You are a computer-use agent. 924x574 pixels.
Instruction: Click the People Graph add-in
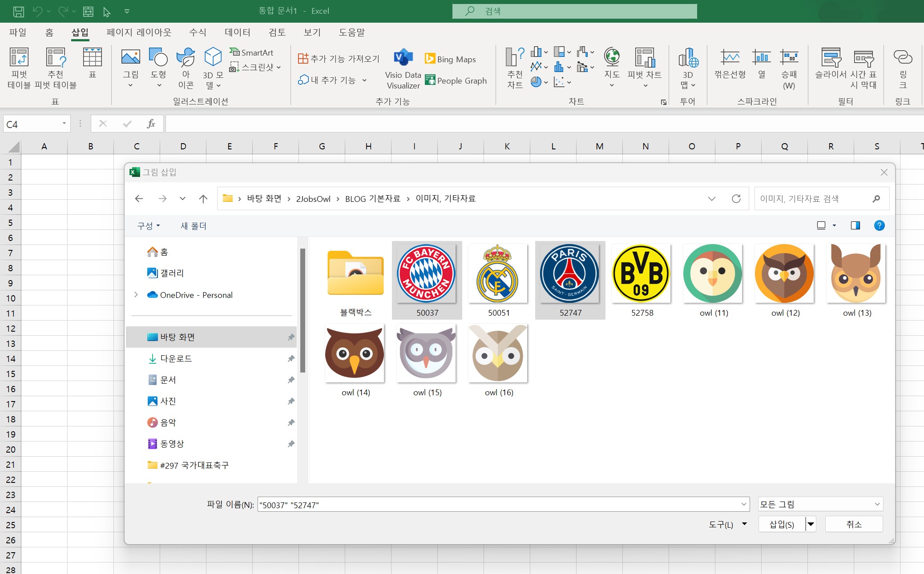(456, 80)
